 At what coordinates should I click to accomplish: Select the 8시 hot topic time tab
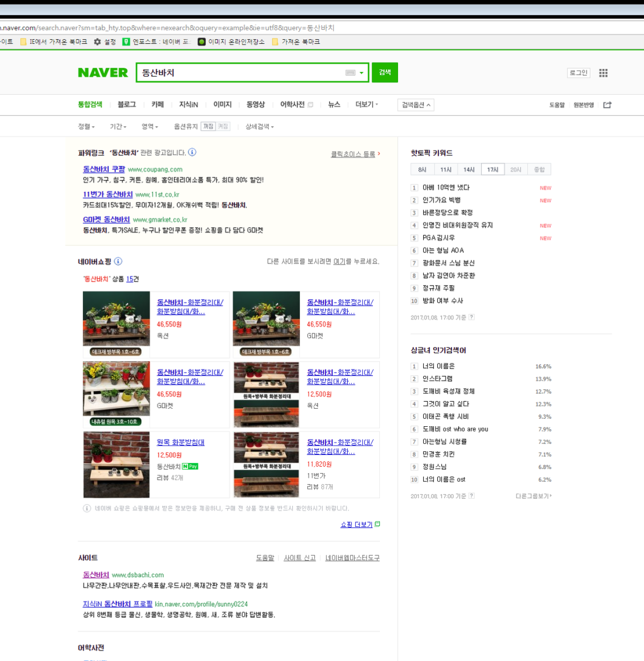coord(422,169)
